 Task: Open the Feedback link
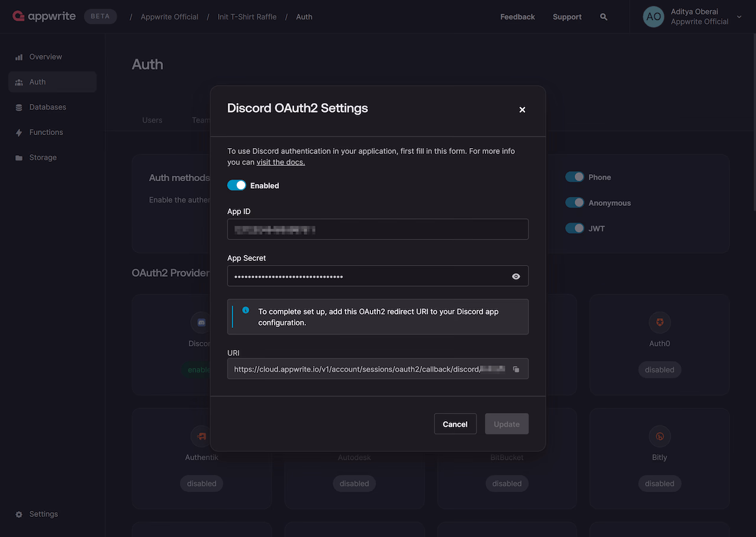(x=517, y=17)
